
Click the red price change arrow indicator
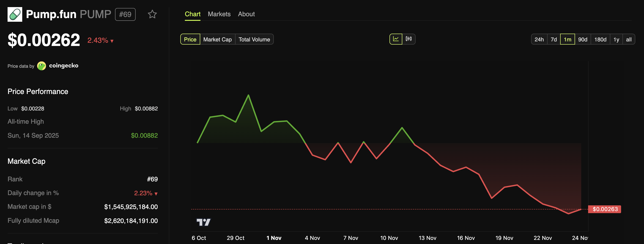click(112, 40)
